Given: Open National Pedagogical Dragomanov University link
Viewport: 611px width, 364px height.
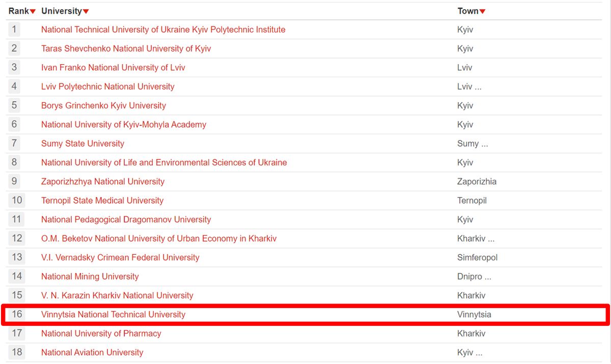Looking at the screenshot, I should point(126,219).
